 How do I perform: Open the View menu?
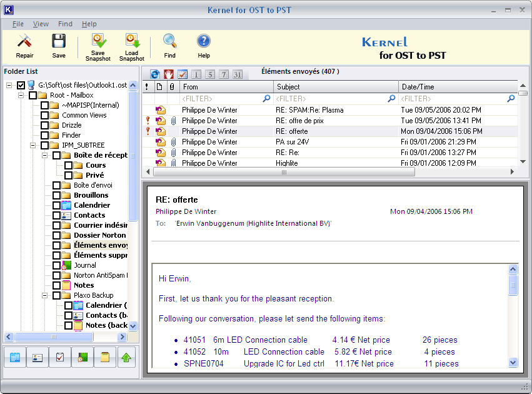tap(41, 24)
